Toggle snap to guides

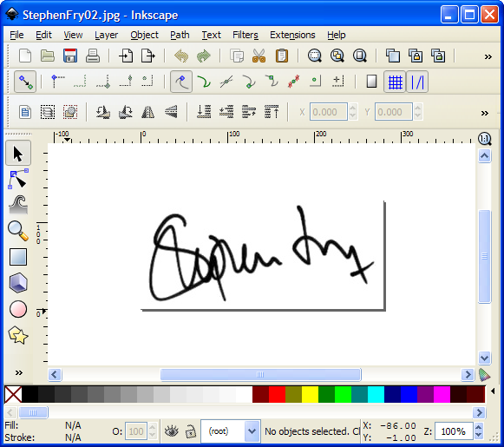pos(417,82)
